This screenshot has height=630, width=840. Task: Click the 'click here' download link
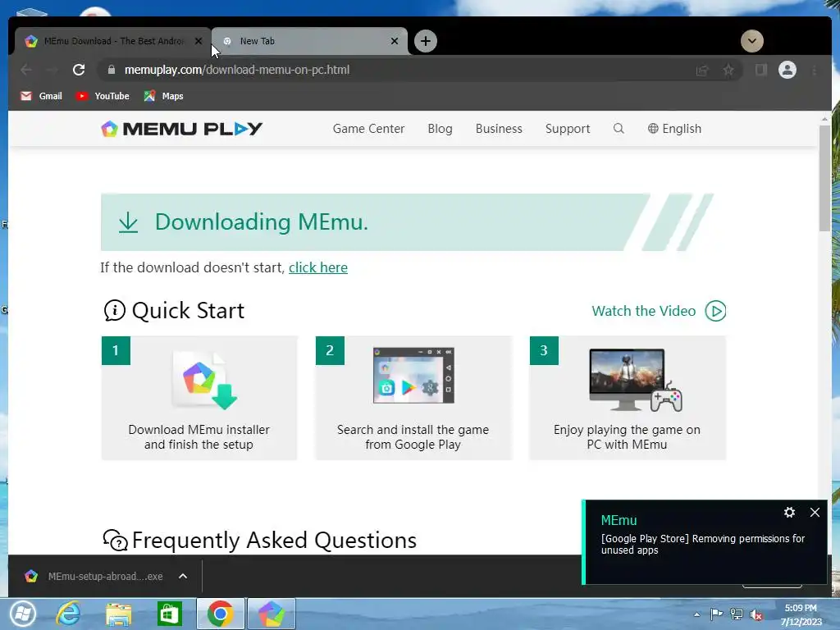pyautogui.click(x=318, y=267)
